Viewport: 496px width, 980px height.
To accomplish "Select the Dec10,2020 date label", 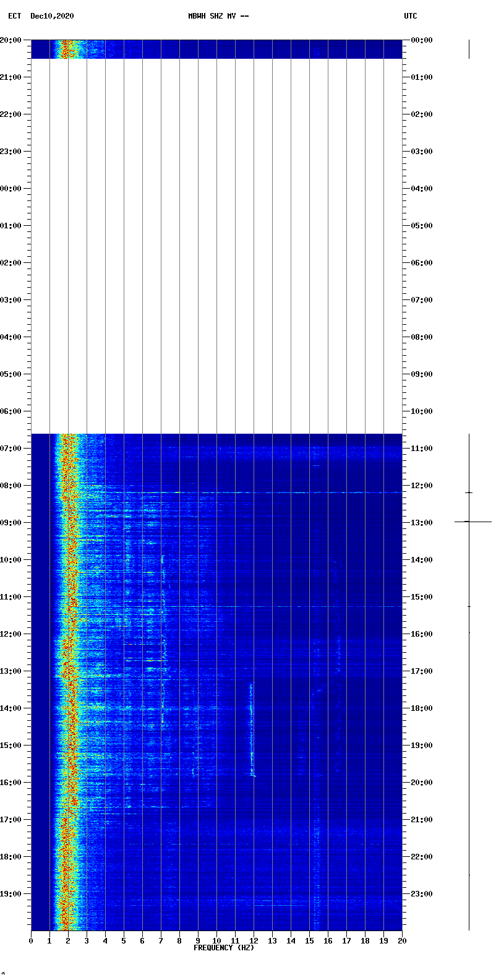I will (52, 16).
